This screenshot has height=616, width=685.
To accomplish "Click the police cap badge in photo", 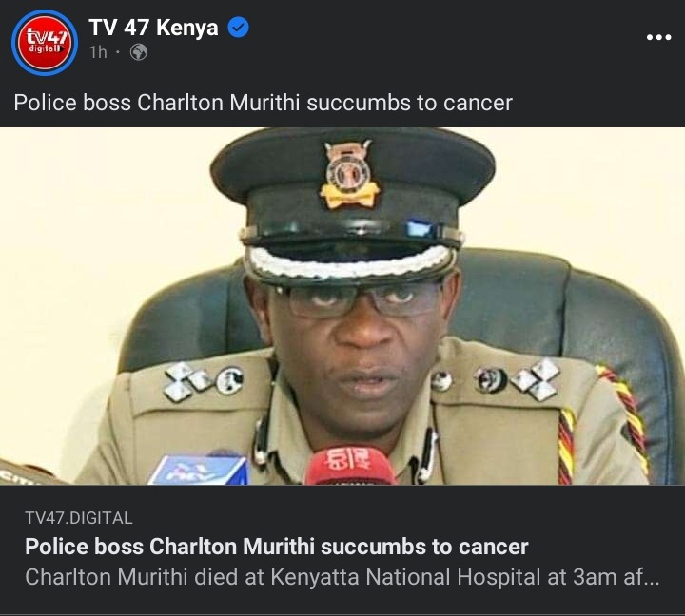I will (x=349, y=174).
